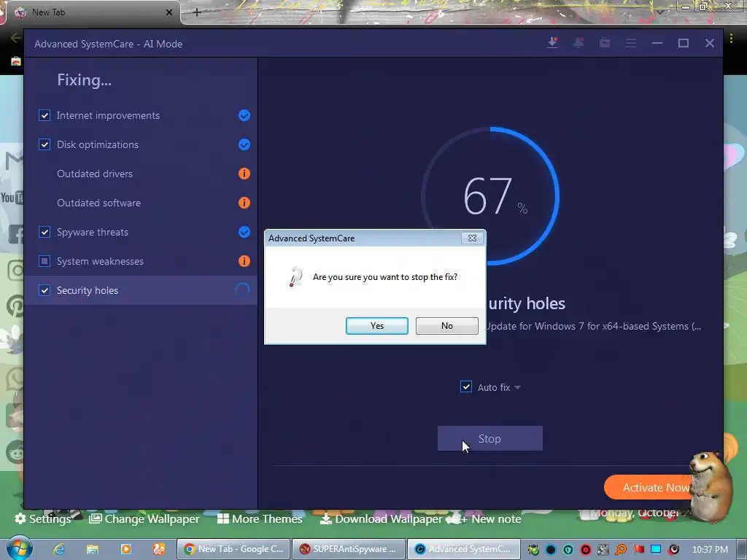Expand the Auto fix dropdown arrow
Viewport: 747px width, 560px height.
coord(518,387)
